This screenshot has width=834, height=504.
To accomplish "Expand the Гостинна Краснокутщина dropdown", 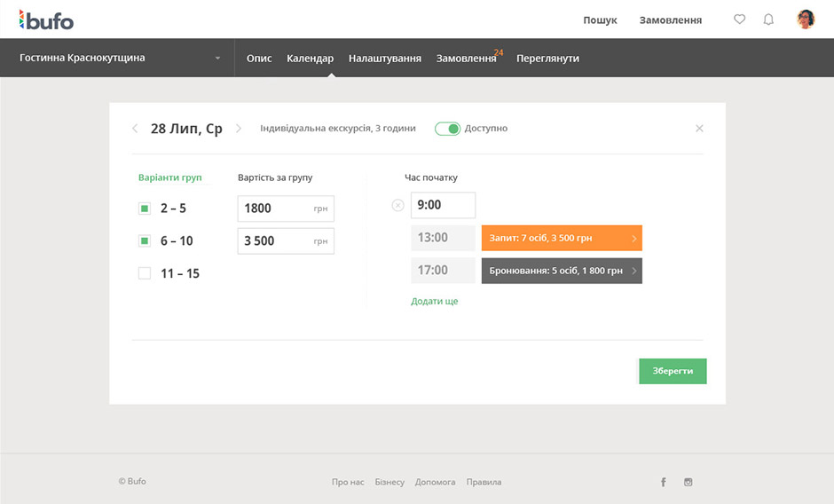I will click(x=217, y=59).
